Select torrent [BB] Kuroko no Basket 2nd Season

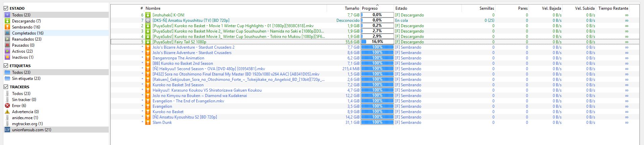click(x=182, y=63)
